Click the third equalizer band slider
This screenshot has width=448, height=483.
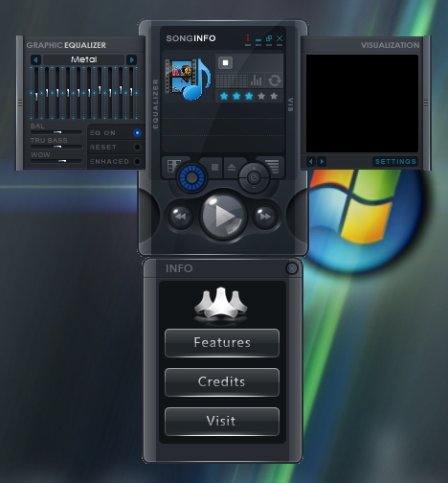(57, 93)
